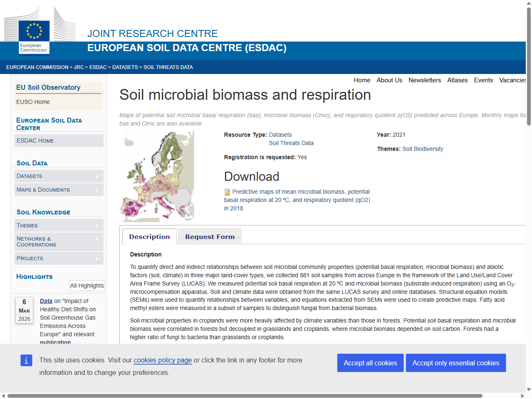Switch to the Request Form tab
The height and width of the screenshot is (399, 532).
pyautogui.click(x=209, y=237)
